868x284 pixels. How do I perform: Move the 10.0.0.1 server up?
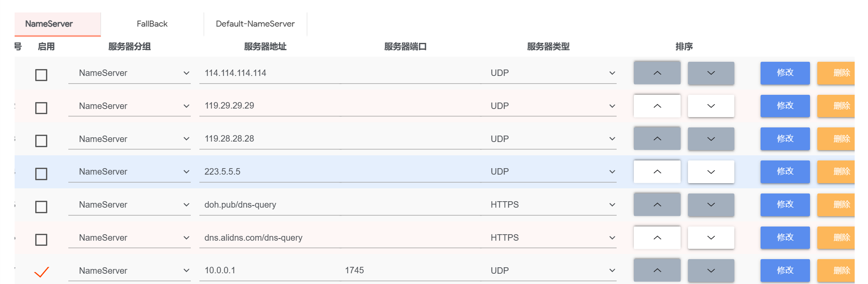(x=657, y=270)
